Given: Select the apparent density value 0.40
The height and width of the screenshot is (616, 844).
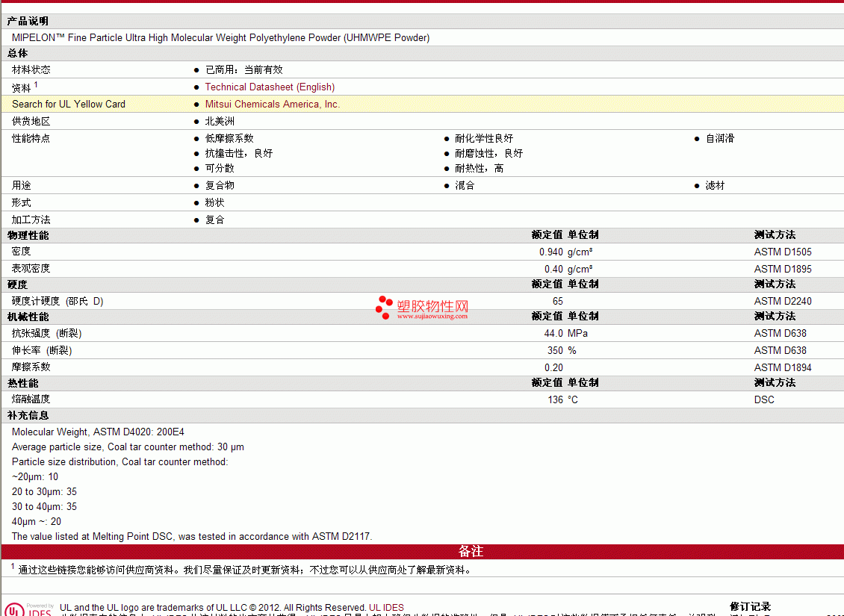Looking at the screenshot, I should [553, 269].
